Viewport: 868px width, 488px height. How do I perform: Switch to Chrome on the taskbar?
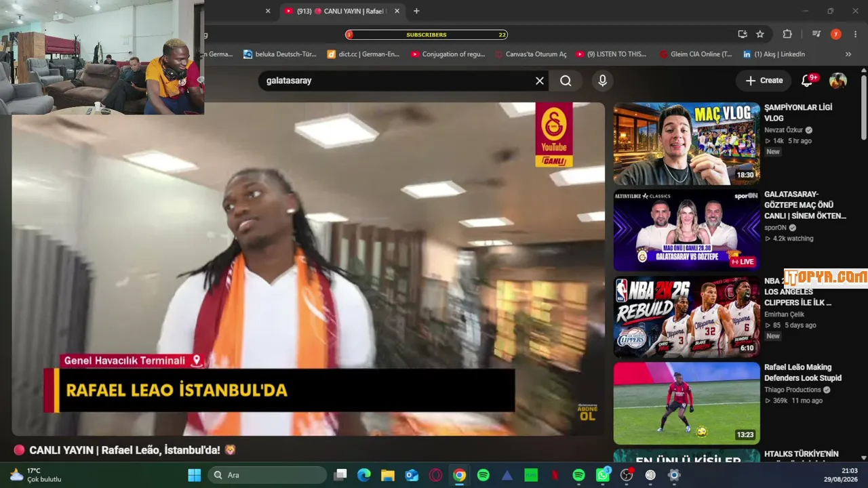[459, 475]
